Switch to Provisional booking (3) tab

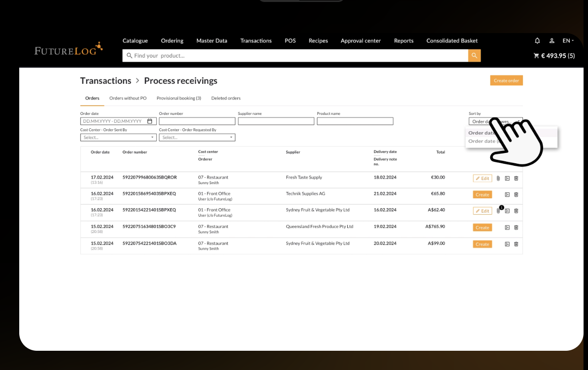(179, 98)
